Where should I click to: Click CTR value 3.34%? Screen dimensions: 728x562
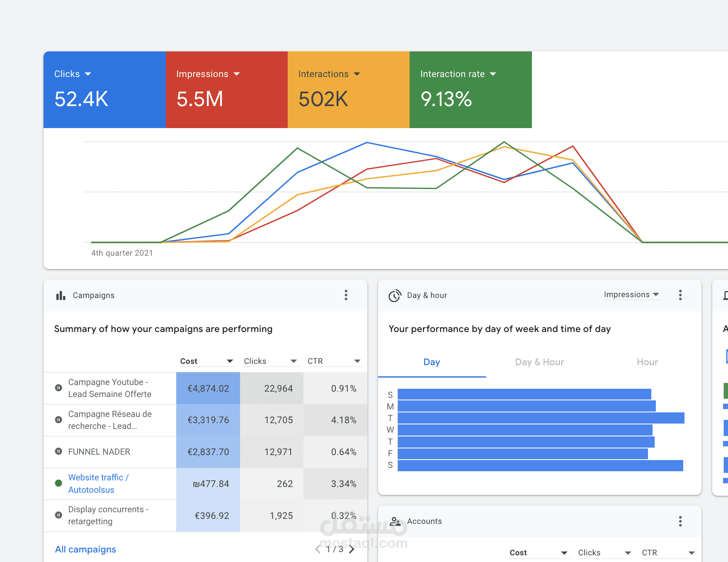(344, 484)
